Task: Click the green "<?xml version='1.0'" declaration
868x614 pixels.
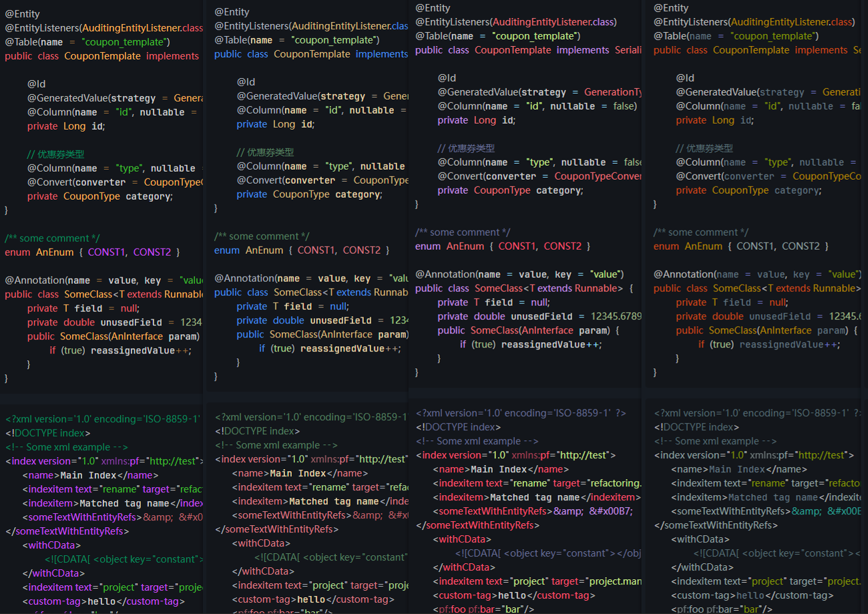Action: pos(47,419)
